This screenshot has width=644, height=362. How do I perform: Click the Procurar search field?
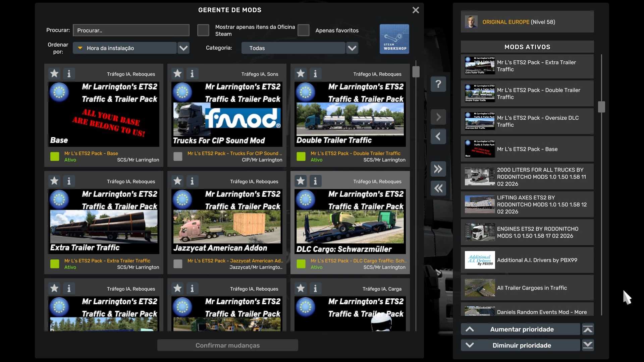point(131,30)
